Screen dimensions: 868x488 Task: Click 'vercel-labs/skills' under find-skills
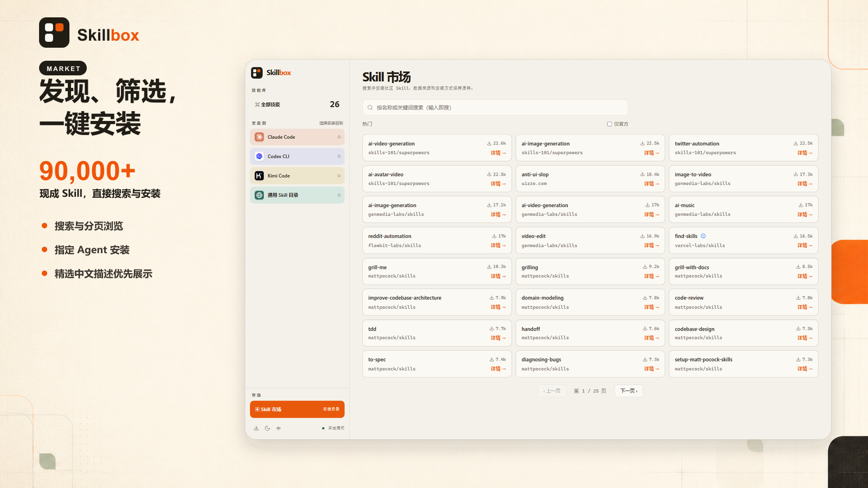click(700, 246)
